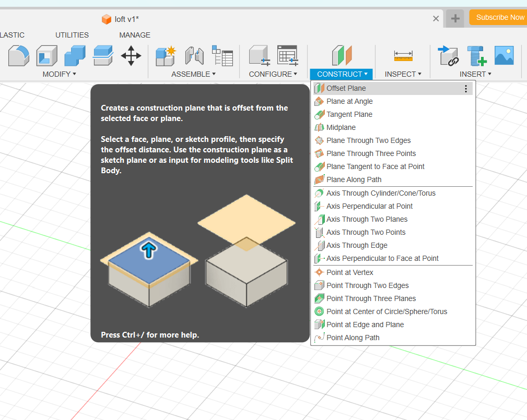Choose Point Through Three Planes

[393, 298]
